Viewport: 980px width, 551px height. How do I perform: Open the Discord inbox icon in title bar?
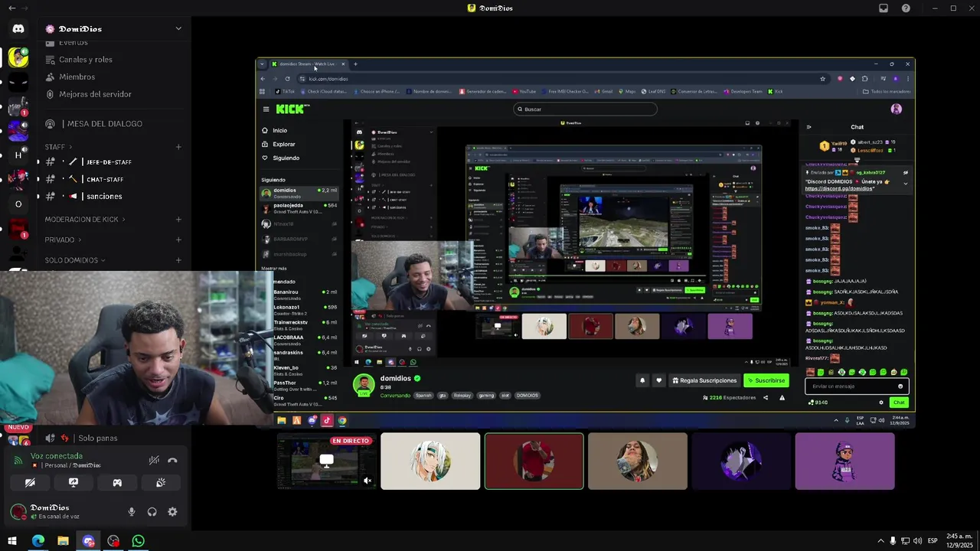point(884,8)
